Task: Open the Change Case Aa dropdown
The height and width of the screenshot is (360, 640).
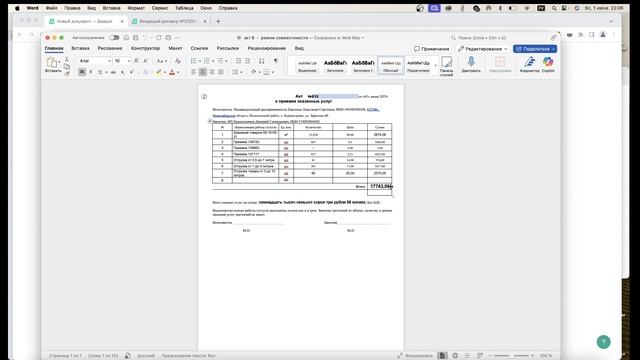Action: coord(162,61)
